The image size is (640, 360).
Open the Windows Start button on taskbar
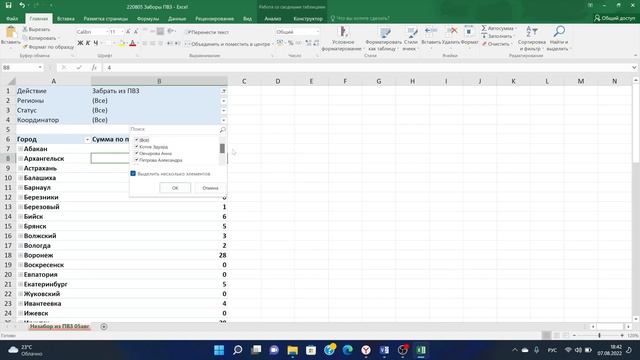click(219, 350)
